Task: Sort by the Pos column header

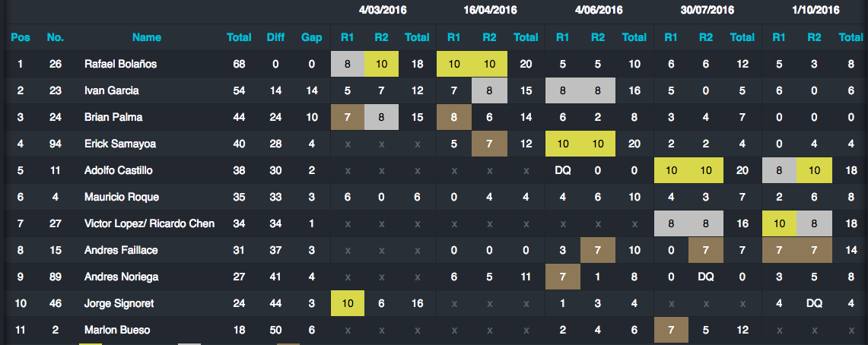Action: 21,37
